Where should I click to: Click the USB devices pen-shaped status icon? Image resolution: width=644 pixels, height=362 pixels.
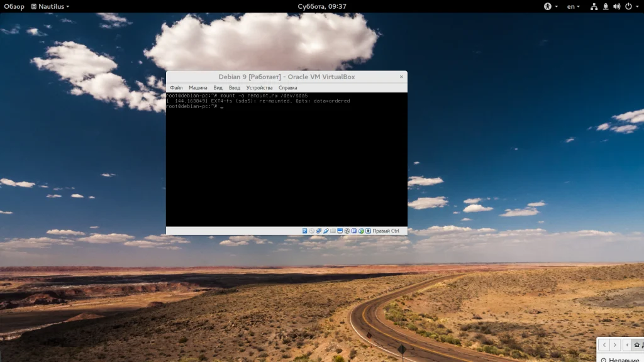pyautogui.click(x=326, y=231)
